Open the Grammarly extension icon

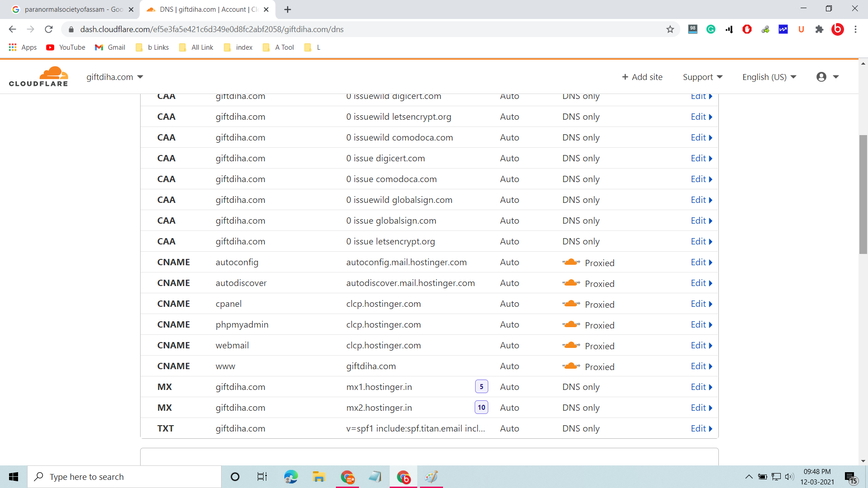[x=711, y=29]
